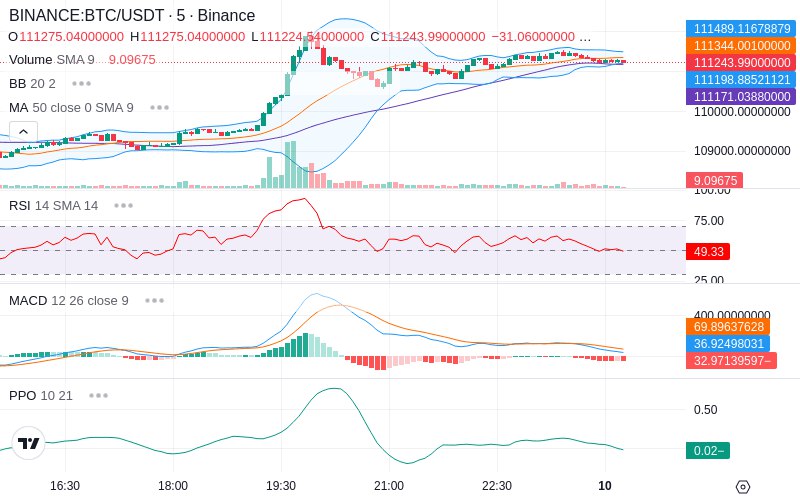This screenshot has height=500, width=800.
Task: Click the 75.00 RSI axis label
Action: 709,220
